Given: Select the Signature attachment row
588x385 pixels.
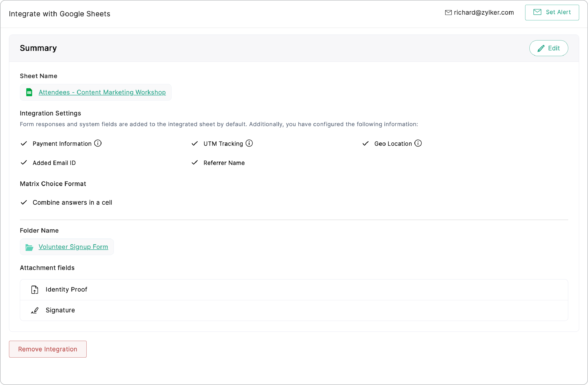Looking at the screenshot, I should point(294,310).
